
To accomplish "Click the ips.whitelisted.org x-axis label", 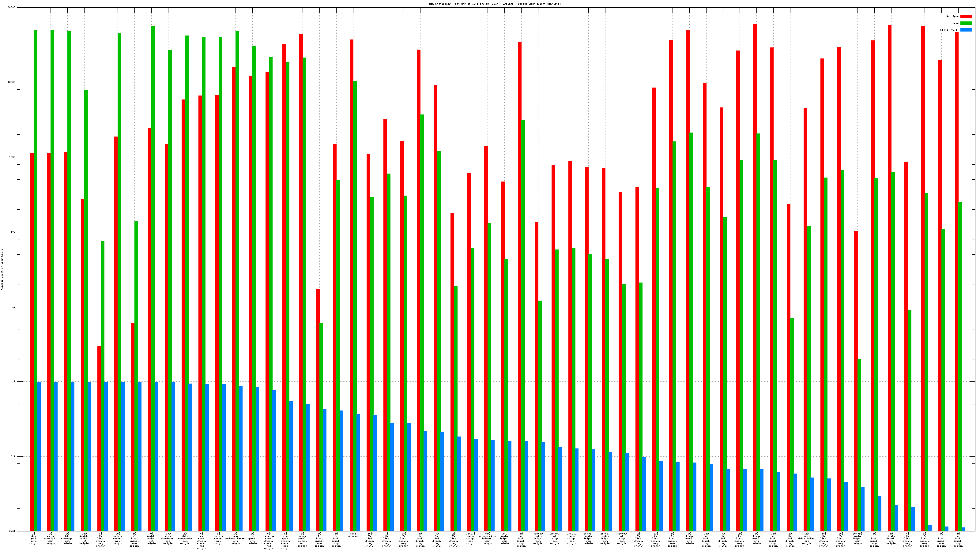I will point(807,538).
